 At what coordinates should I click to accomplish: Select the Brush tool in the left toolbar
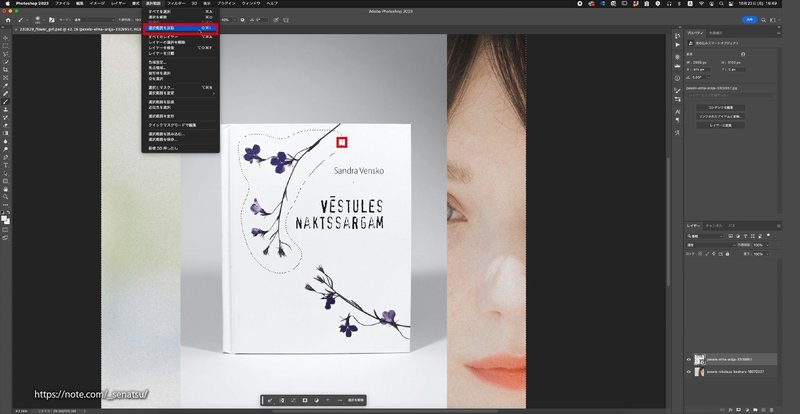click(x=6, y=102)
